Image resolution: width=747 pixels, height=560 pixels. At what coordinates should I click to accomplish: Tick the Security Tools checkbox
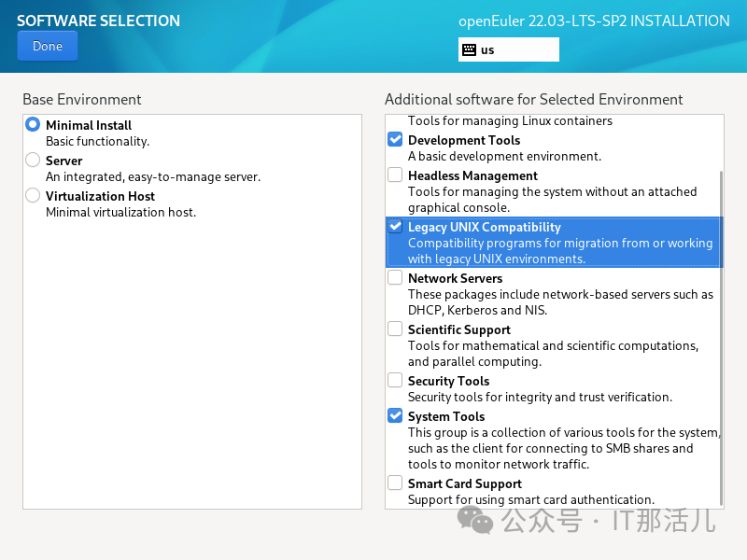pyautogui.click(x=395, y=381)
